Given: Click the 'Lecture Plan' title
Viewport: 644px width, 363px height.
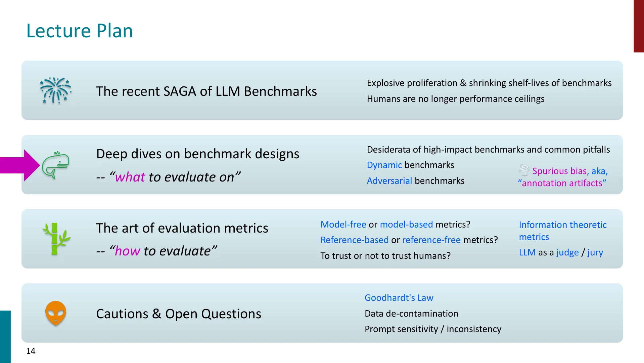Looking at the screenshot, I should (80, 31).
